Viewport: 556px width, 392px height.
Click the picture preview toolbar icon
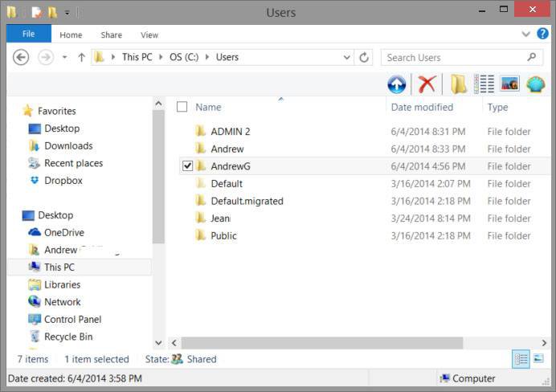point(509,84)
